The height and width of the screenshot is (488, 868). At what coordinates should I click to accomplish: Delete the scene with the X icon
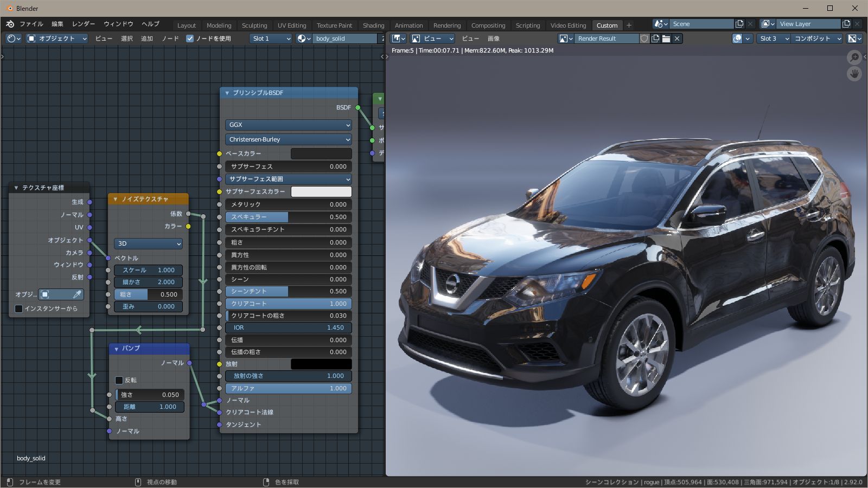coord(750,24)
